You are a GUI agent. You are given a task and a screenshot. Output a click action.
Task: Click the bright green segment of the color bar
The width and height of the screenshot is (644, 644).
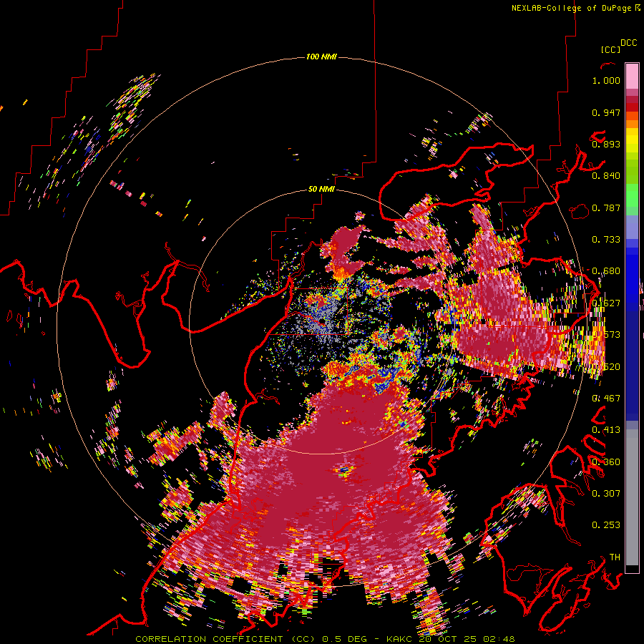tap(632, 196)
